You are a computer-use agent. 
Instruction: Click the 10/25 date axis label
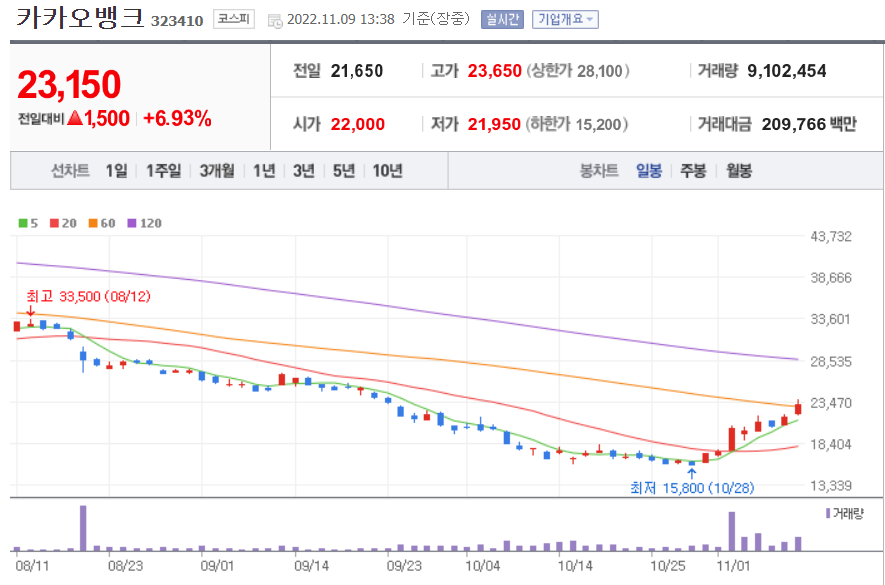click(667, 566)
